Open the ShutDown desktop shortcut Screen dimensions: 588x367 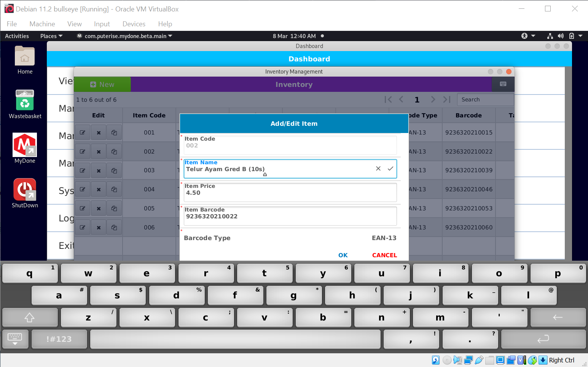pos(25,193)
